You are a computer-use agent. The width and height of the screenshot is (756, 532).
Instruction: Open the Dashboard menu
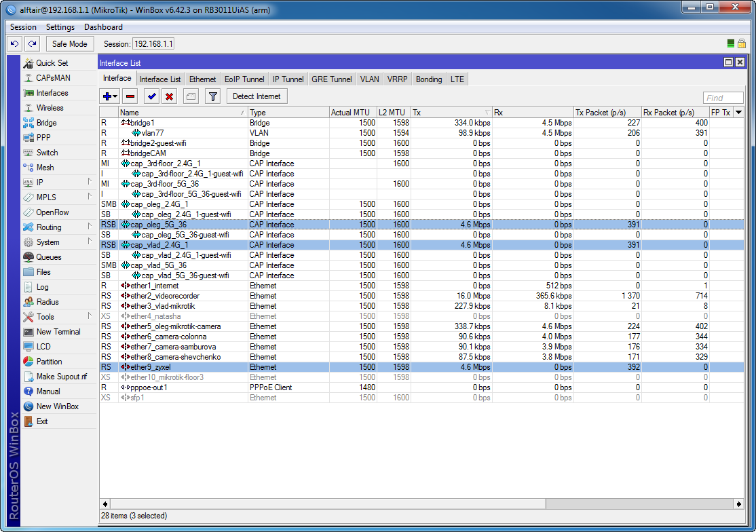coord(103,27)
